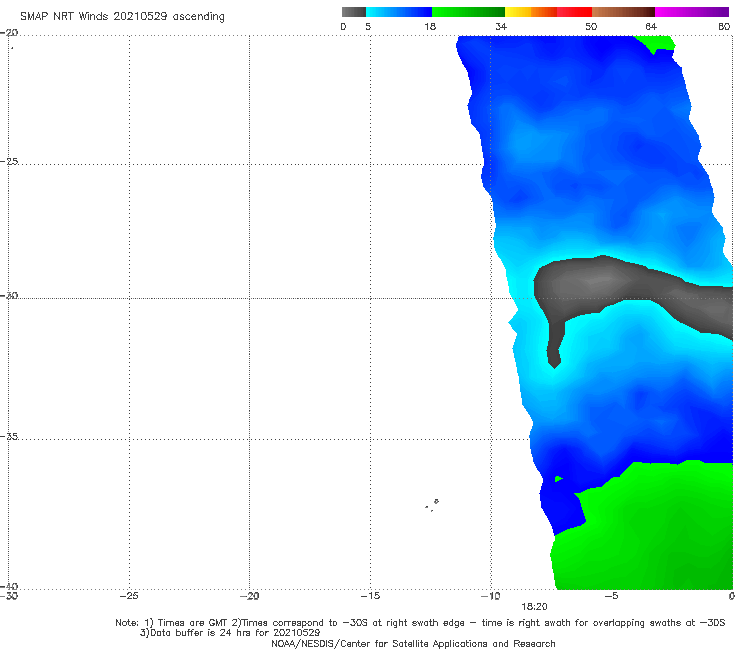This screenshot has width=740, height=650.
Task: Click the NOAA/NESDIS credit line
Action: (x=413, y=643)
